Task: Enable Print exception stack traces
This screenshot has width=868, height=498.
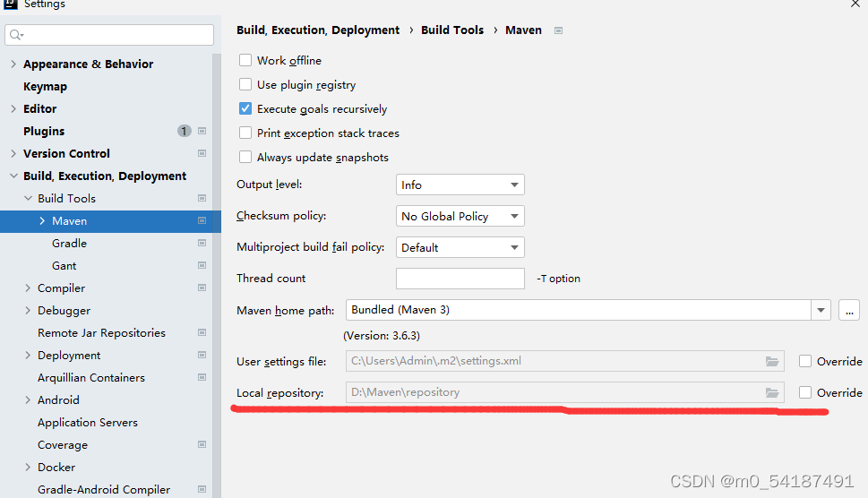Action: click(x=245, y=133)
